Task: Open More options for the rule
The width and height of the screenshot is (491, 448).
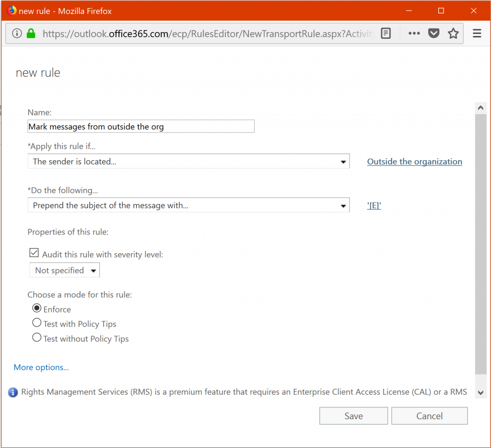Action: [x=41, y=367]
